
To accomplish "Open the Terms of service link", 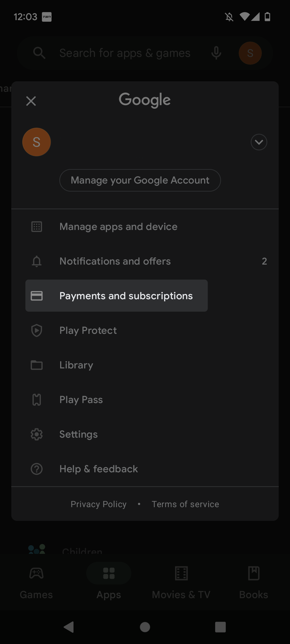I will pos(185,504).
